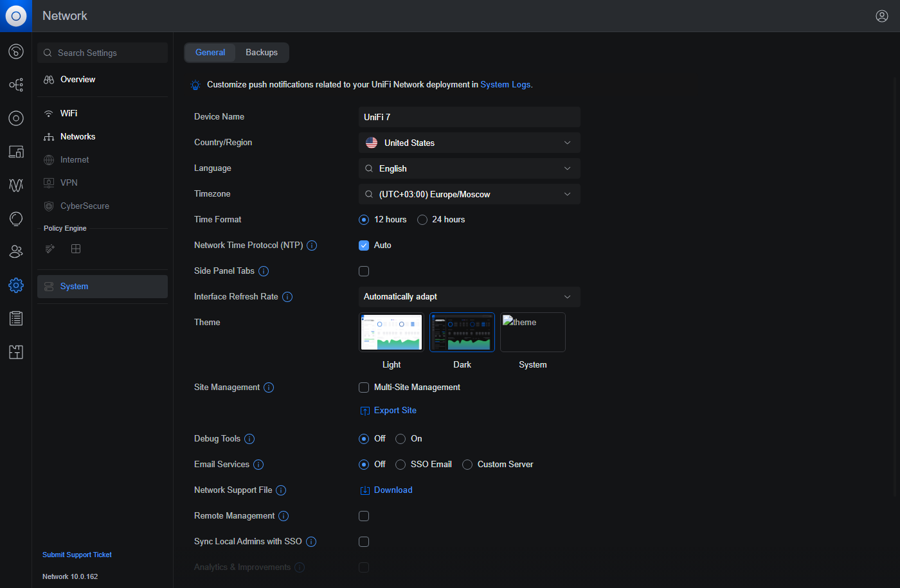Open the Timezone dropdown
Image resolution: width=900 pixels, height=588 pixels.
pos(469,194)
